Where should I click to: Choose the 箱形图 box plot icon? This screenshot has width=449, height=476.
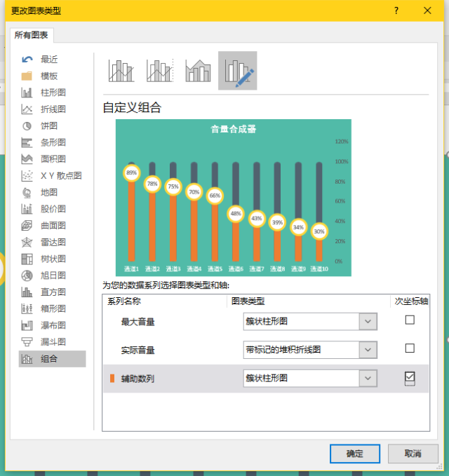pyautogui.click(x=27, y=308)
